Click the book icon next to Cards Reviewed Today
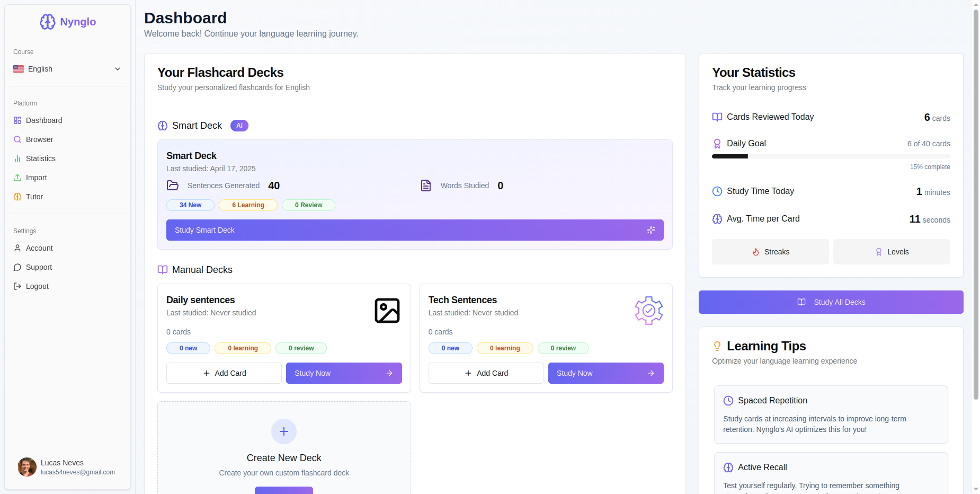This screenshot has height=494, width=980. pyautogui.click(x=717, y=117)
